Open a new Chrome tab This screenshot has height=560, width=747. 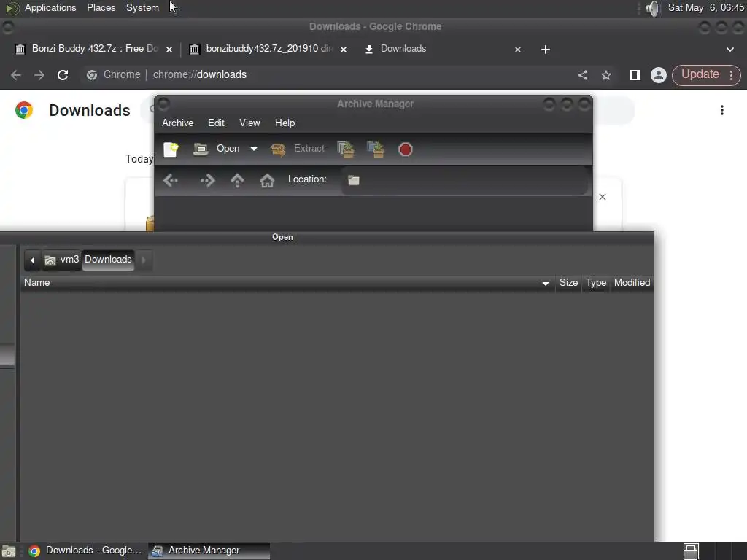(546, 50)
